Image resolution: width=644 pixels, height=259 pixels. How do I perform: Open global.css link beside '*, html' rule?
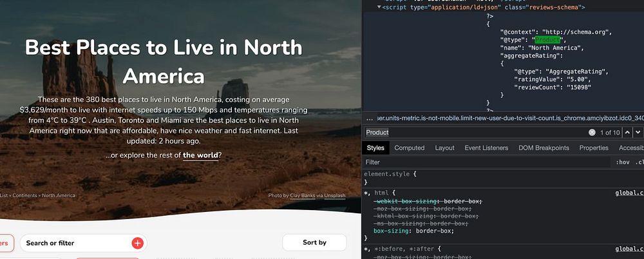pyautogui.click(x=630, y=193)
